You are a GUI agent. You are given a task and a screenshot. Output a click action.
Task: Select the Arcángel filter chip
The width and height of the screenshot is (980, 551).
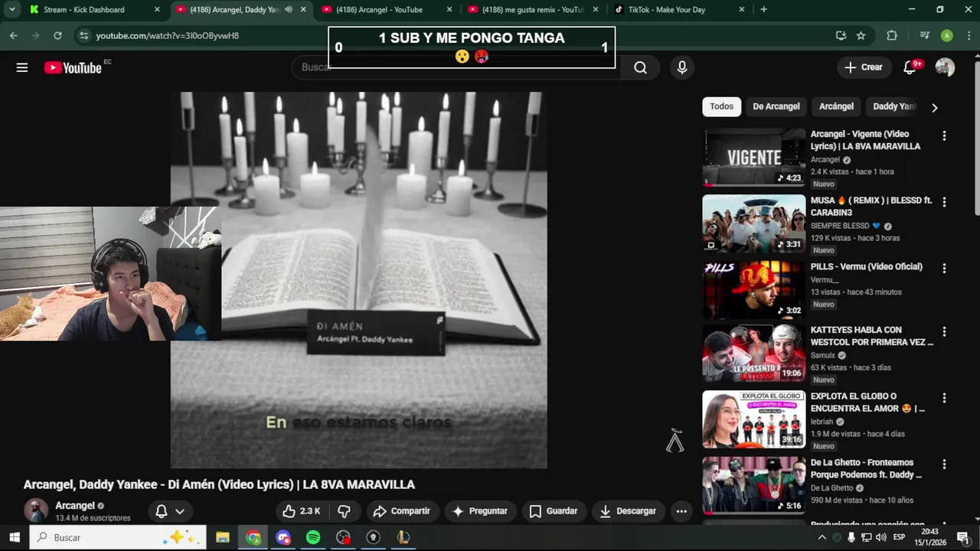[836, 107]
